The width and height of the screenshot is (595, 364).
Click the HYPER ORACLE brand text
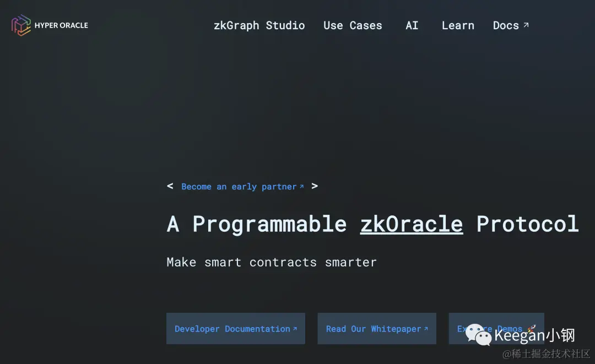coord(61,25)
